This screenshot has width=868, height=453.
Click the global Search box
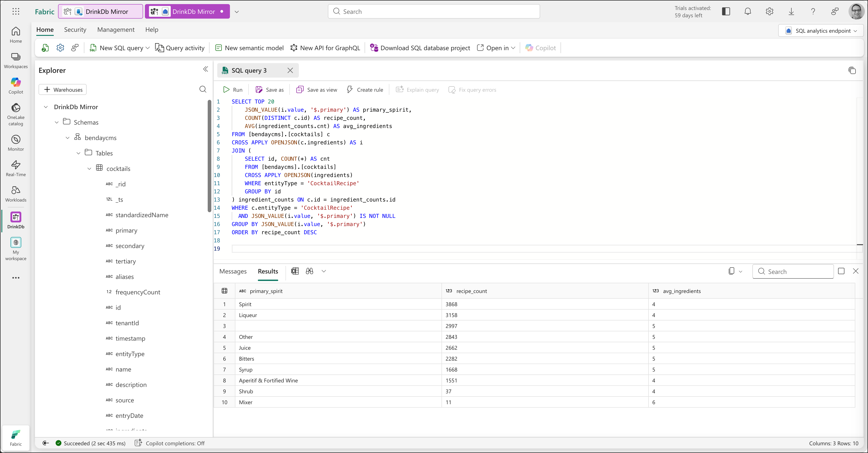(434, 12)
